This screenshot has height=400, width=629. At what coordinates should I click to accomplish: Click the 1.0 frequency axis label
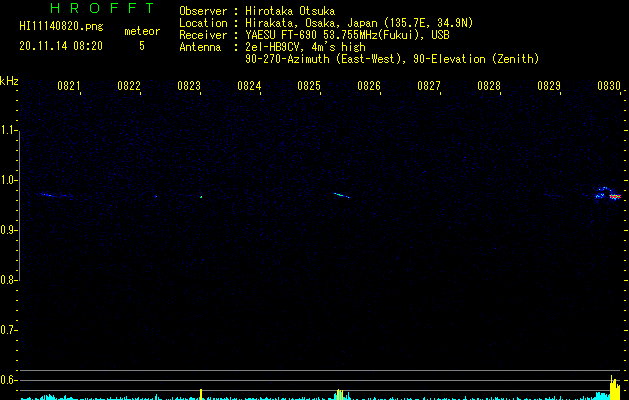point(8,180)
